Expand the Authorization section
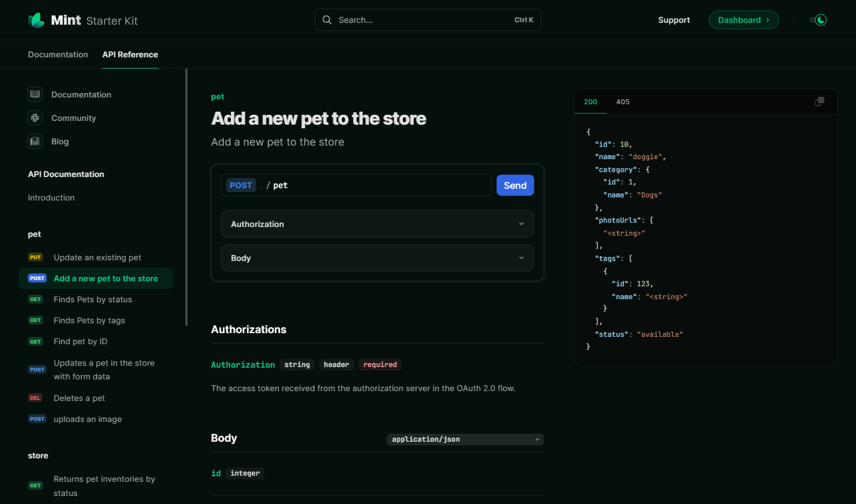The height and width of the screenshot is (504, 856). point(377,224)
